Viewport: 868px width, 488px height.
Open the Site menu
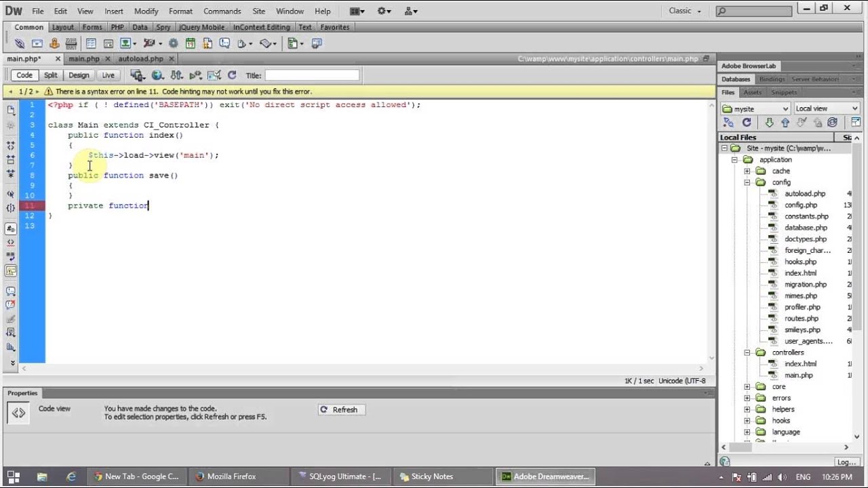[x=258, y=11]
